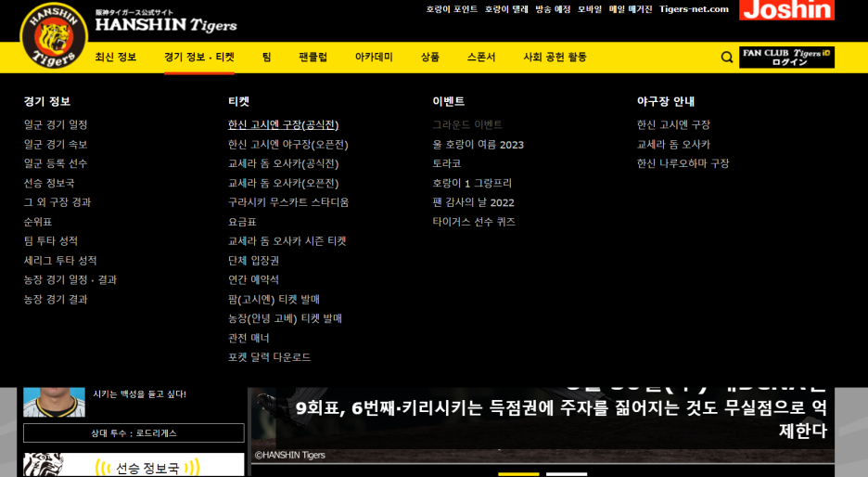The width and height of the screenshot is (868, 477).
Task: Open 순위표 link
Action: coord(38,222)
